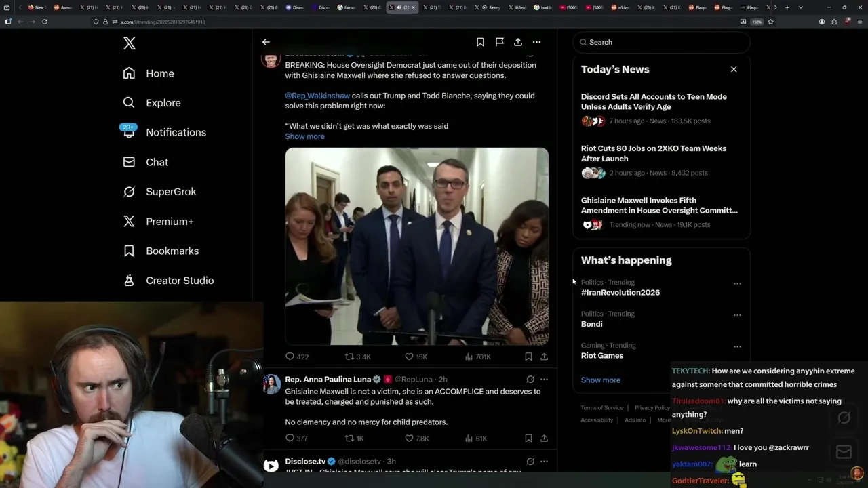Open Premium+ in the sidebar
Image resolution: width=868 pixels, height=488 pixels.
(158, 222)
